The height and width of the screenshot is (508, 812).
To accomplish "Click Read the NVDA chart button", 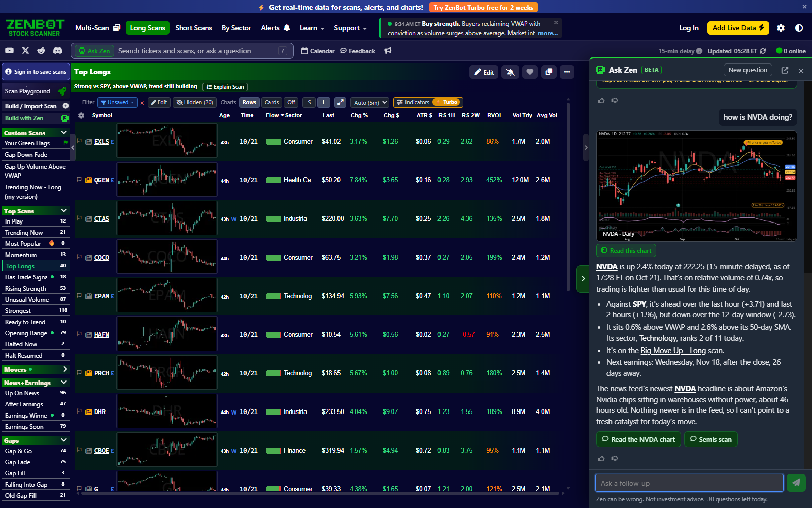I will click(638, 439).
